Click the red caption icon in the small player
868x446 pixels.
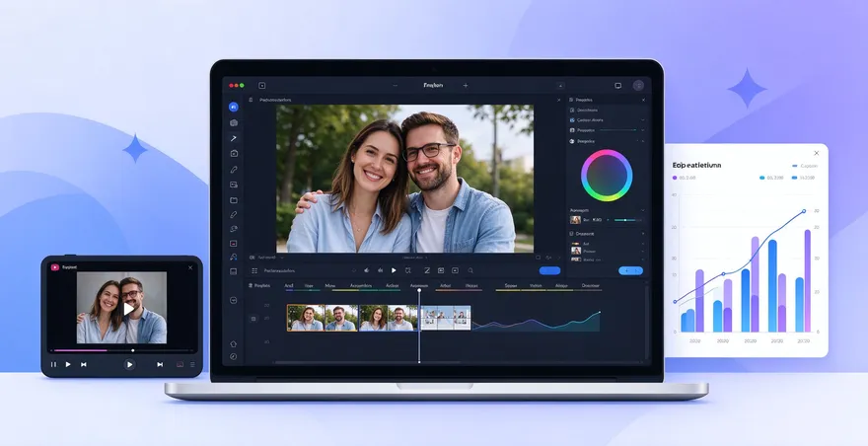[180, 364]
